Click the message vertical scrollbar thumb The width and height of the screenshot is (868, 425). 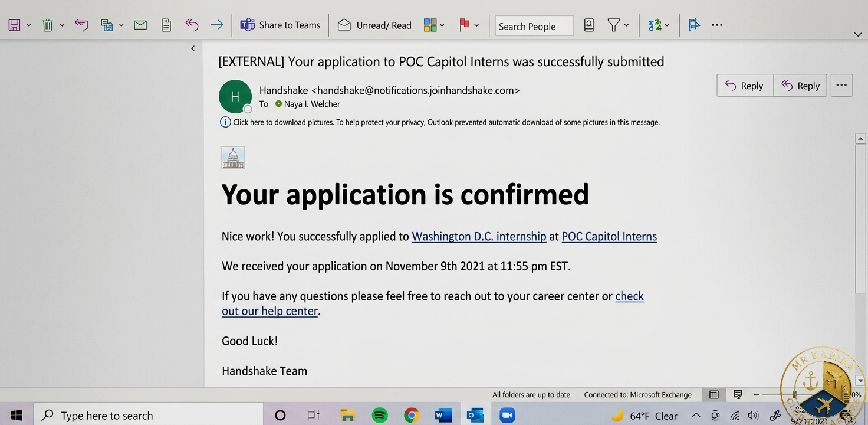coord(860,218)
